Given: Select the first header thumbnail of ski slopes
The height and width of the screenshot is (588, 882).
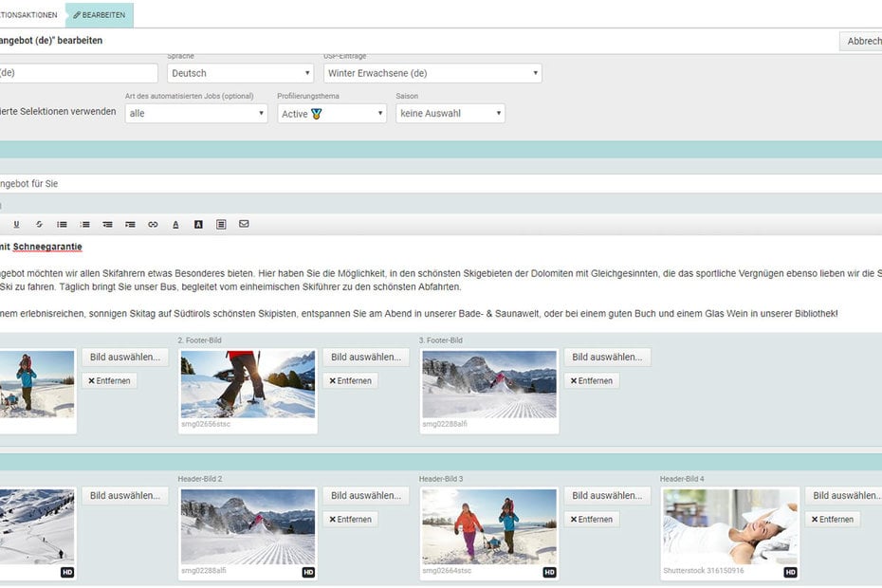Looking at the screenshot, I should [x=37, y=526].
